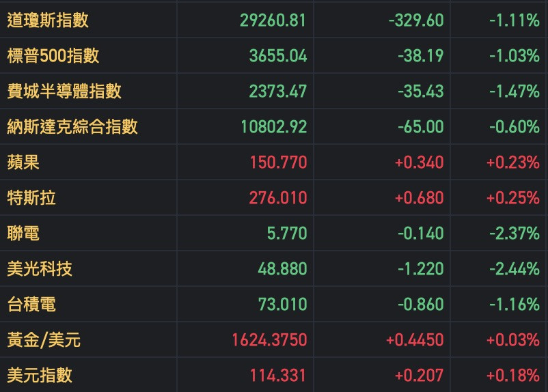
Task: Open the 道瓊斯指數 quote row
Action: 48,20
